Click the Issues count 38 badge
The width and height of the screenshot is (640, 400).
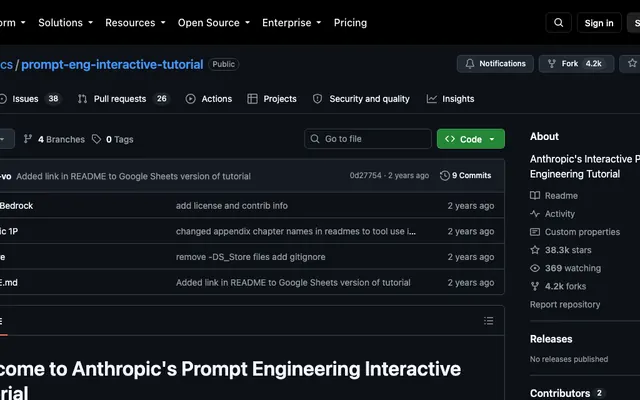53,99
